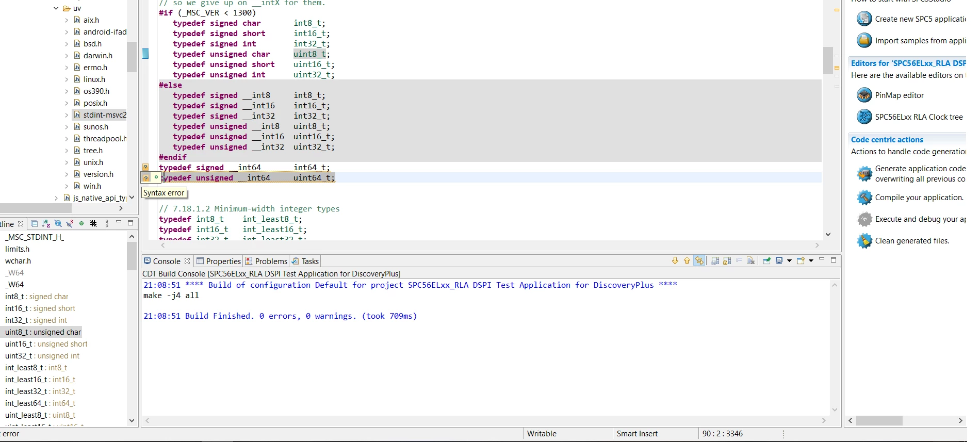The image size is (980, 442).
Task: Sort Outline entries alphabetically
Action: [x=46, y=223]
